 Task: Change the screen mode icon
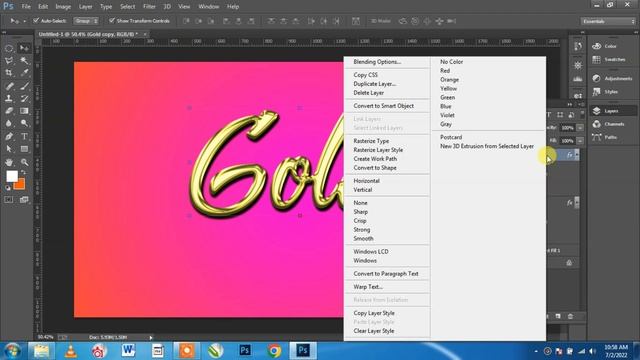tap(24, 200)
